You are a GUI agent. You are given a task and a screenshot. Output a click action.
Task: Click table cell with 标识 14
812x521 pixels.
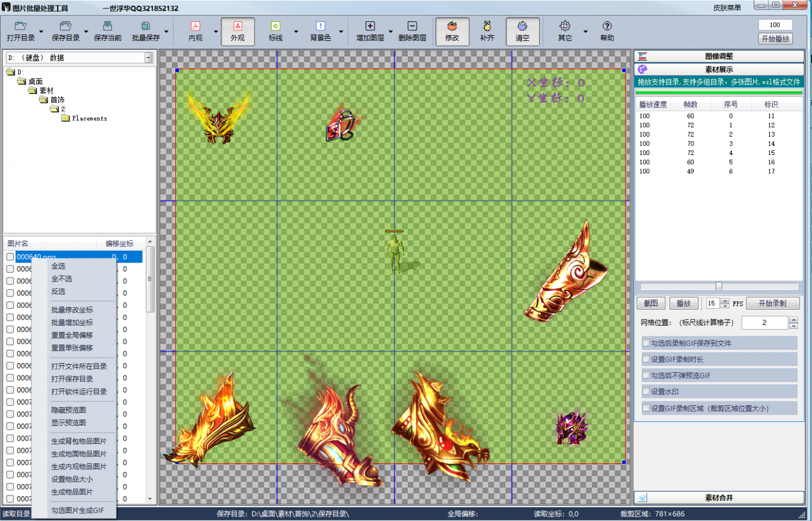click(x=771, y=144)
